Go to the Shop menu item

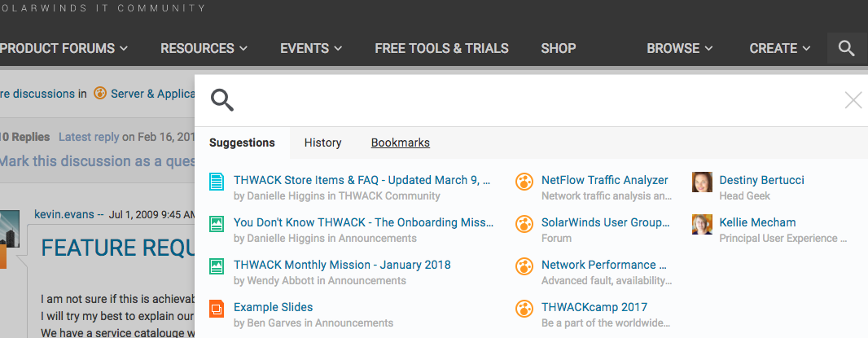559,48
